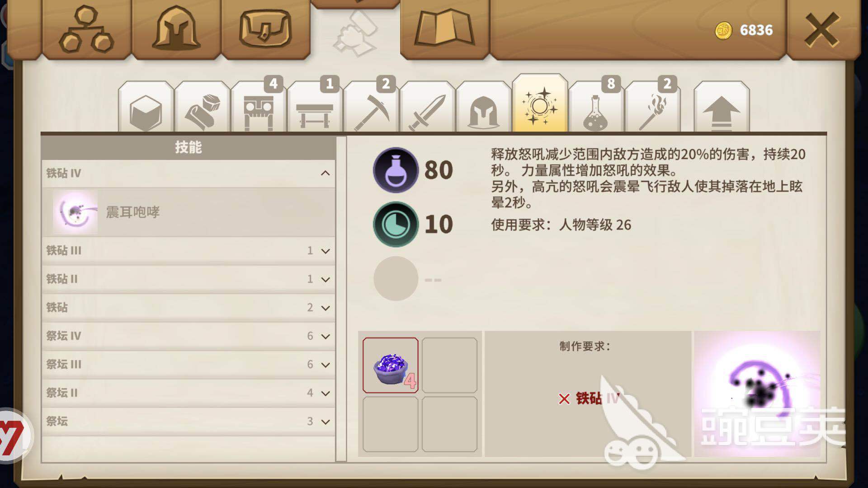Click the purple crystal ingredient slot
Image resolution: width=868 pixels, height=488 pixels.
[391, 365]
